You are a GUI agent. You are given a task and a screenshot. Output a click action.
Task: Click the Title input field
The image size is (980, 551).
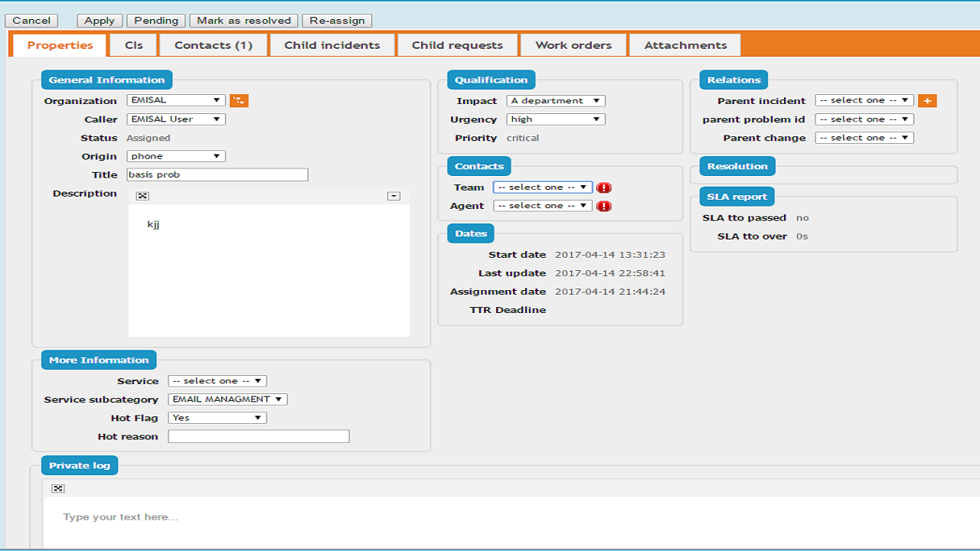click(217, 174)
